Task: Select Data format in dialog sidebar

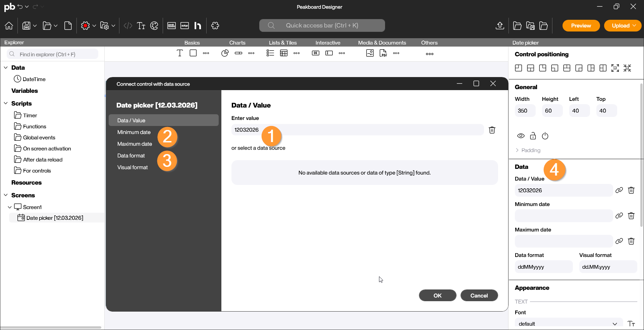Action: pos(131,156)
